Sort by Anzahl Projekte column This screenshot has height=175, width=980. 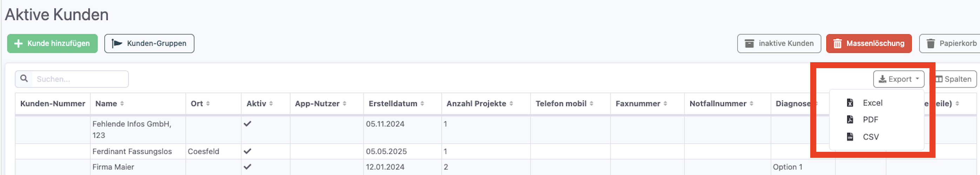511,104
